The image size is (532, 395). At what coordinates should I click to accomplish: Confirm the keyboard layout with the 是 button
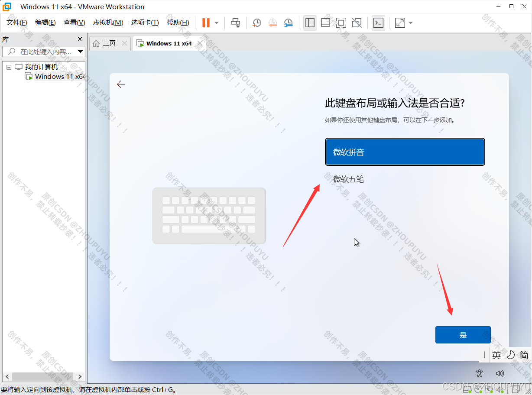463,335
